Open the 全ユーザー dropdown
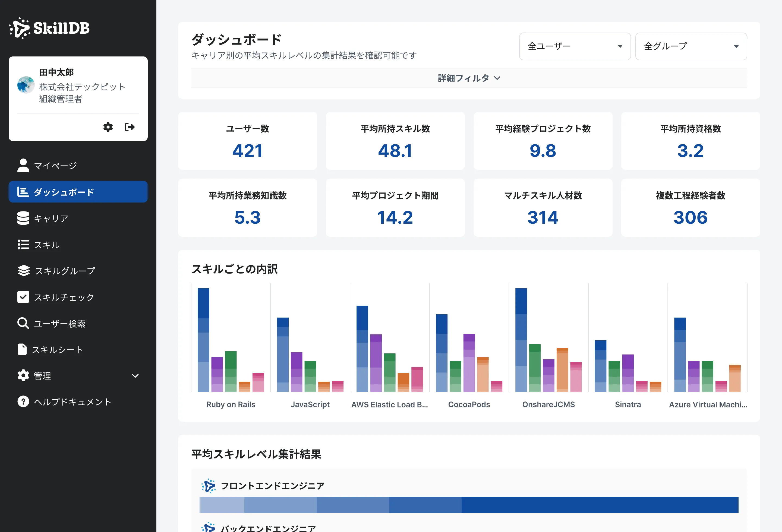This screenshot has width=782, height=532. (x=575, y=46)
